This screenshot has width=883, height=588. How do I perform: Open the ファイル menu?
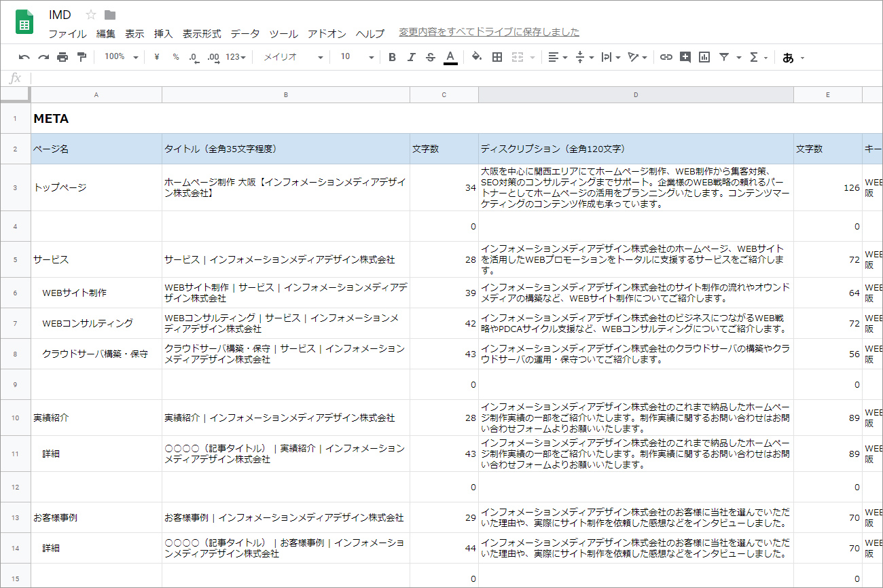click(67, 33)
